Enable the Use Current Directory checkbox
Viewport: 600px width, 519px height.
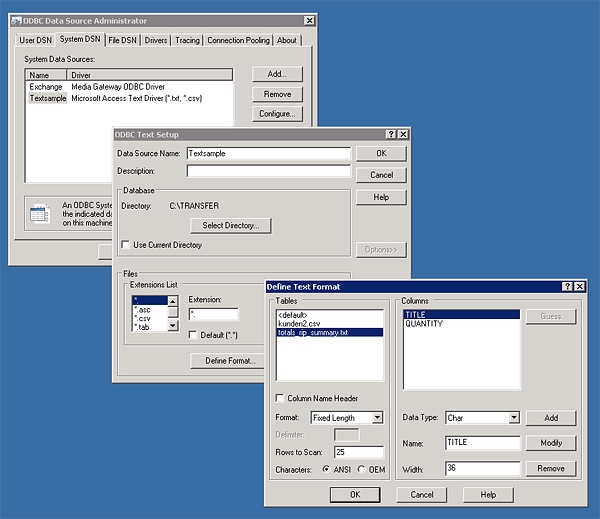(x=125, y=245)
